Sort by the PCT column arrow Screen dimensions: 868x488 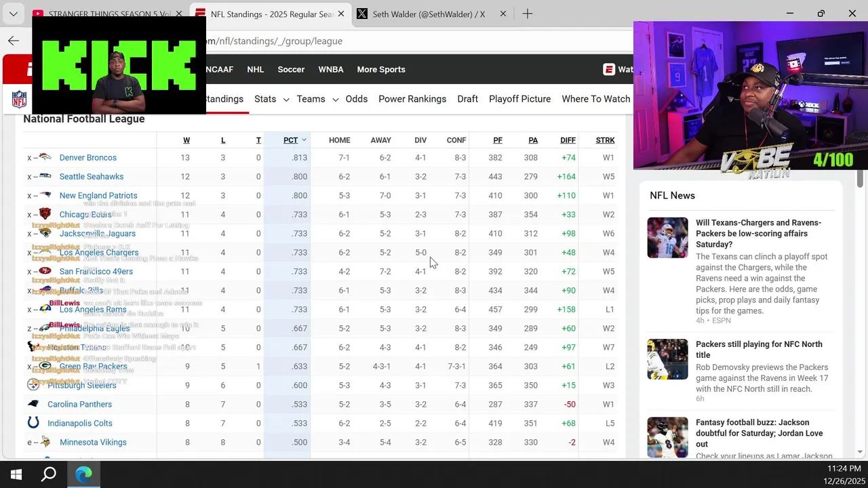click(304, 140)
